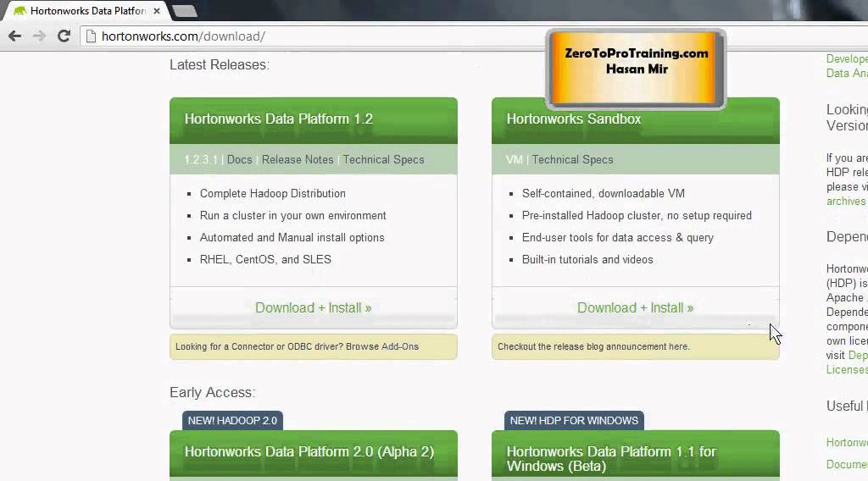Click the 'Latest Releases:' heading
Viewport: 868px width, 481px height.
(220, 64)
